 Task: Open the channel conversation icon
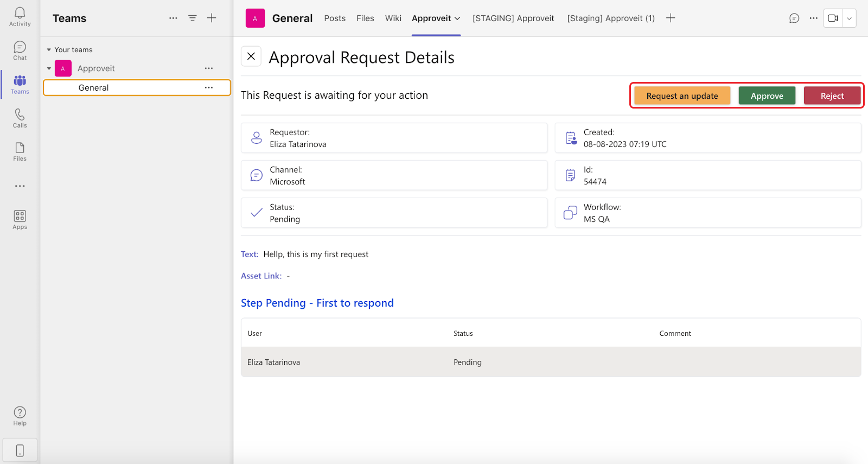click(794, 18)
